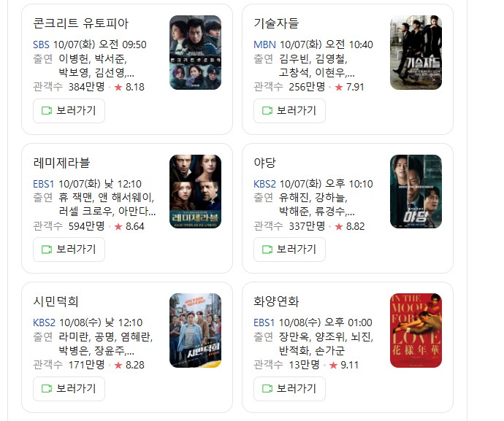Select the SBS channel link
This screenshot has width=504, height=421.
(41, 45)
